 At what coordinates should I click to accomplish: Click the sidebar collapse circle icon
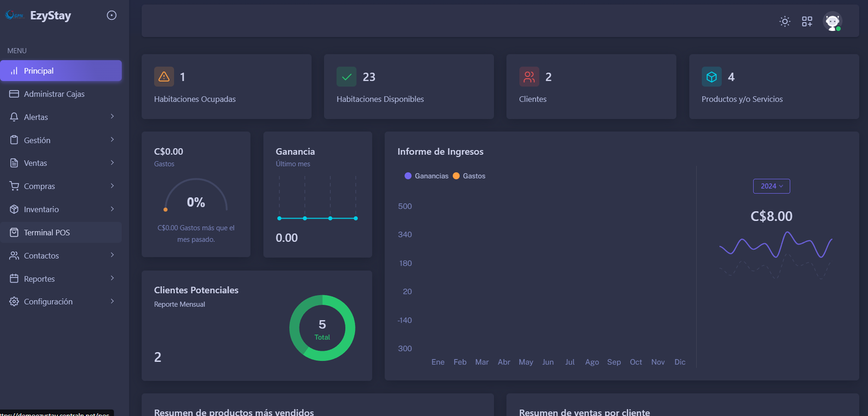point(112,15)
